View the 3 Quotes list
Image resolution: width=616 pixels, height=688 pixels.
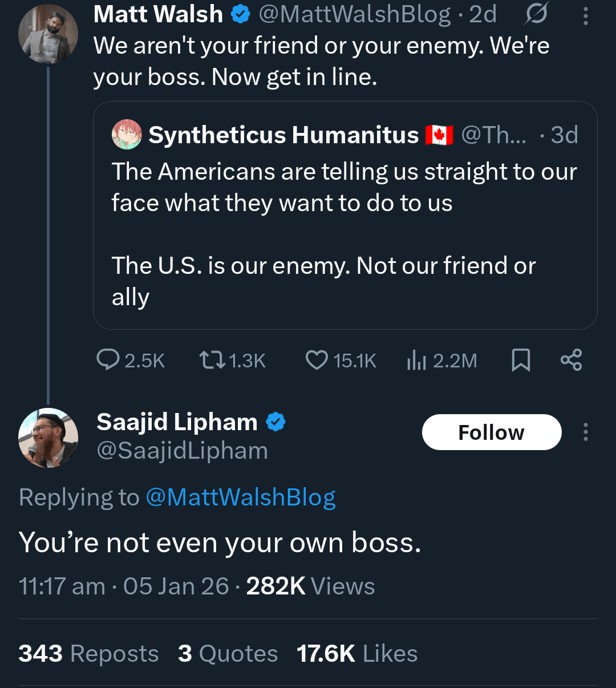(228, 653)
